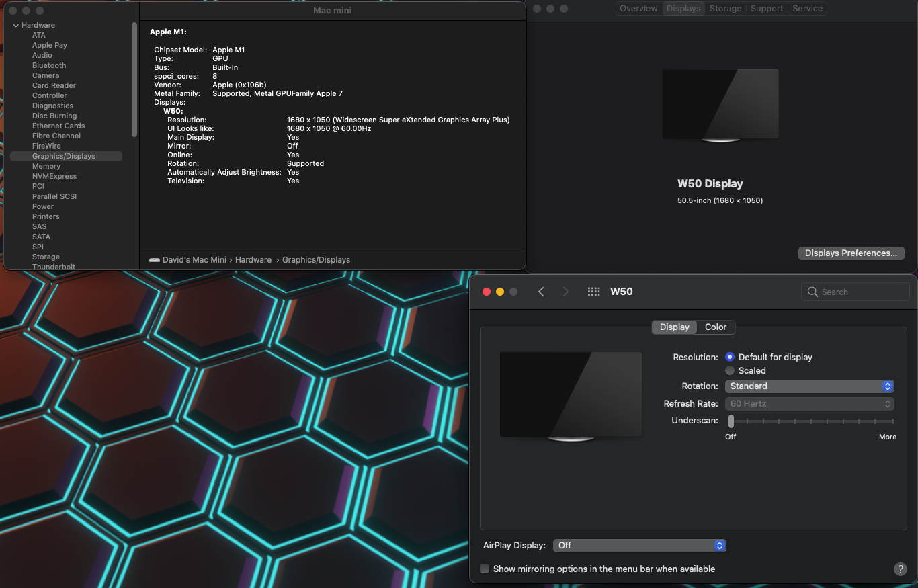Collapse the Hardware tree section

[15, 26]
